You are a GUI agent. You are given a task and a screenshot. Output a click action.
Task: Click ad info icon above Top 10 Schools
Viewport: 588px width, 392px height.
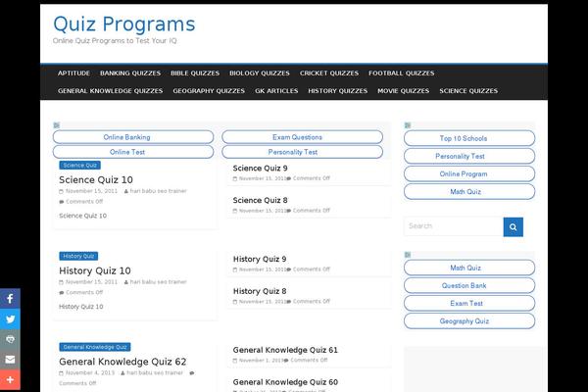[x=408, y=125]
